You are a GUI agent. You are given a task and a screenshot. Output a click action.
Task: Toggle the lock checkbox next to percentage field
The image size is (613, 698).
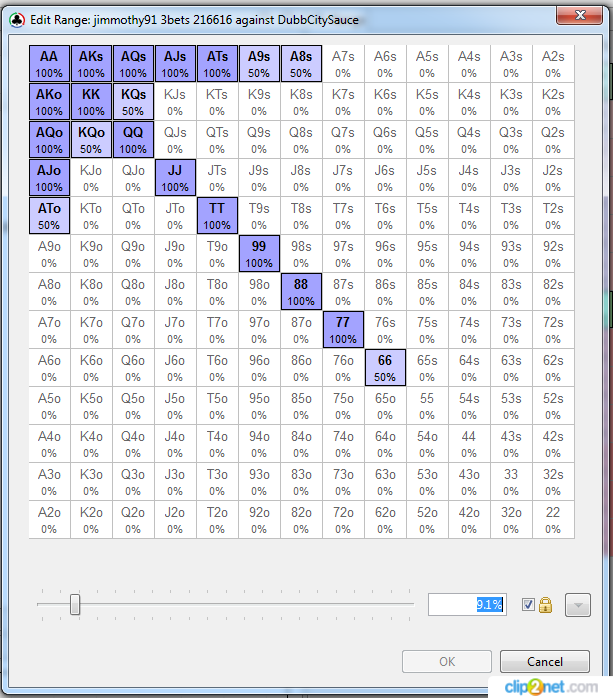[x=528, y=605]
